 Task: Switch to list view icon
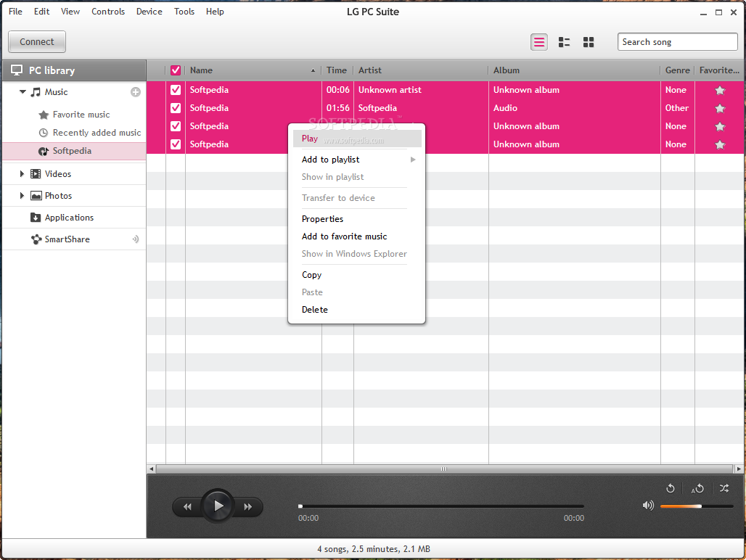(x=539, y=42)
